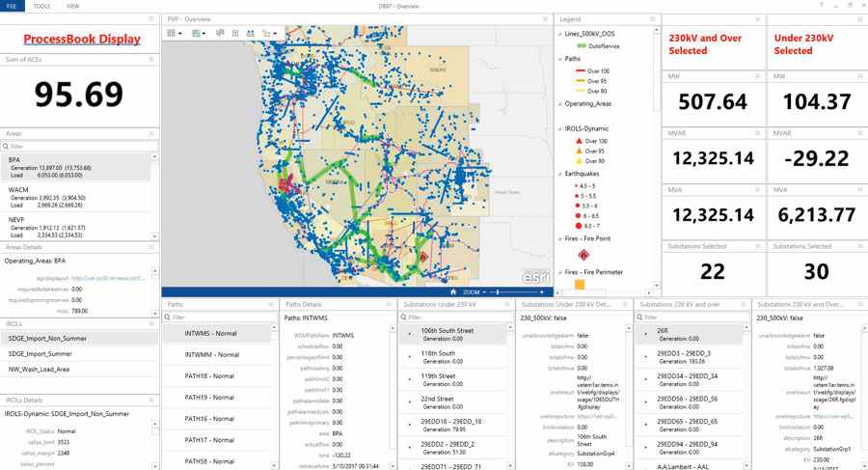Click the blue people map toolbar icon
868x470 pixels.
[250, 33]
